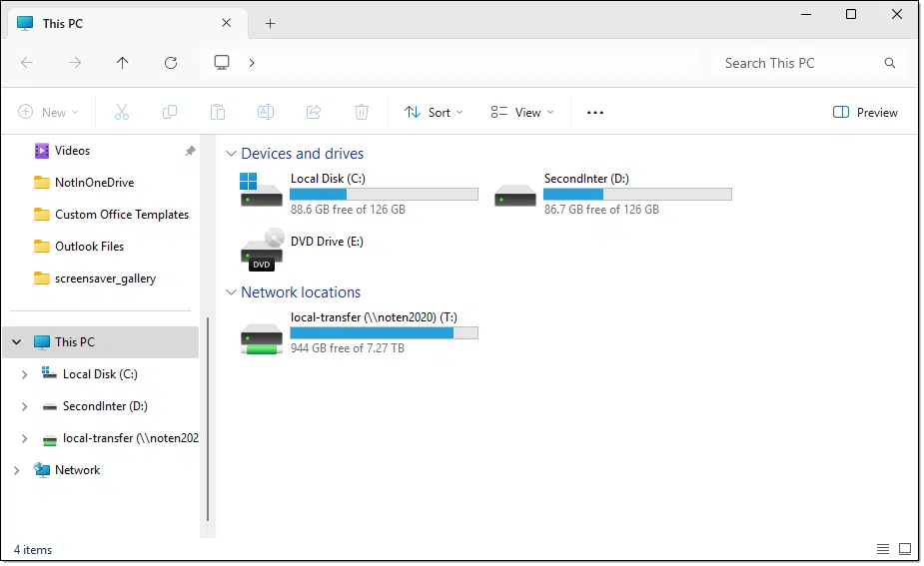Screen dimensions: 924x566
Task: Click the Refresh icon
Action: click(171, 63)
